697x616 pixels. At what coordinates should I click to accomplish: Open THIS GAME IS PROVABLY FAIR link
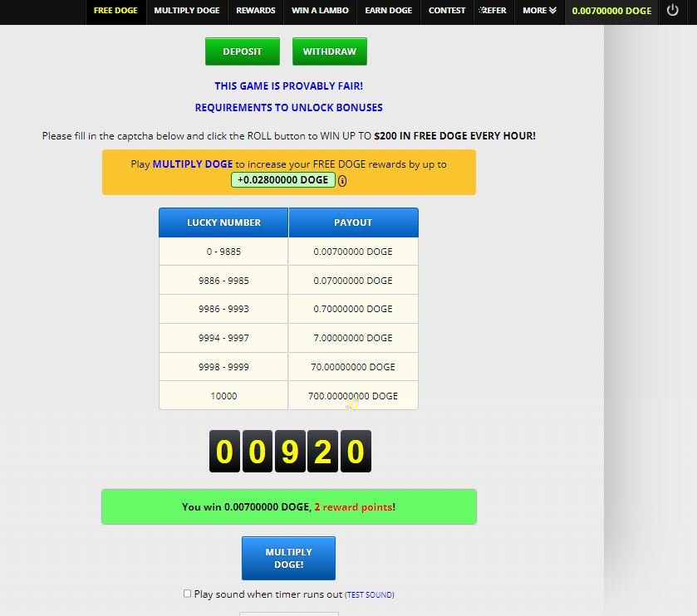tap(288, 86)
